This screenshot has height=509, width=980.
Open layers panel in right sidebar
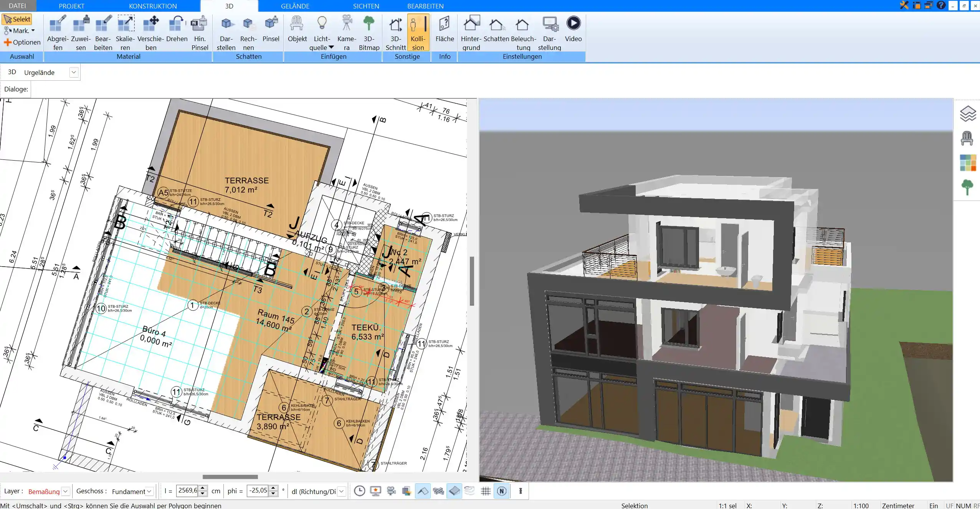pos(968,114)
